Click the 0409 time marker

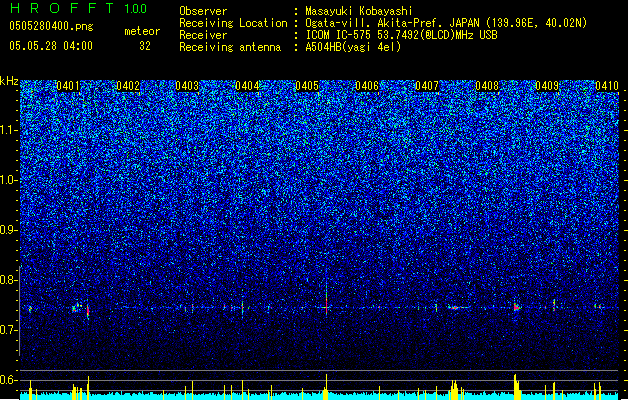pos(547,86)
